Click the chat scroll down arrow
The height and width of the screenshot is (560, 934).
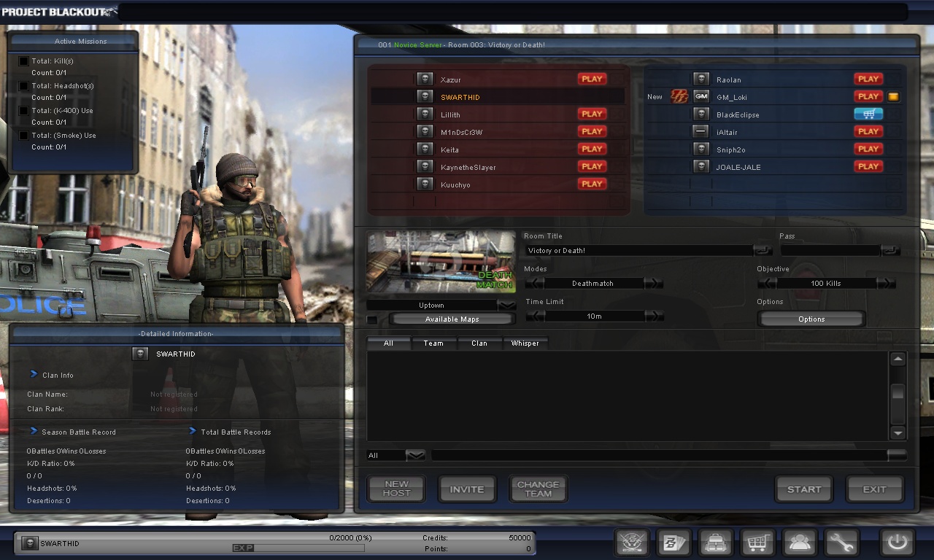point(898,432)
